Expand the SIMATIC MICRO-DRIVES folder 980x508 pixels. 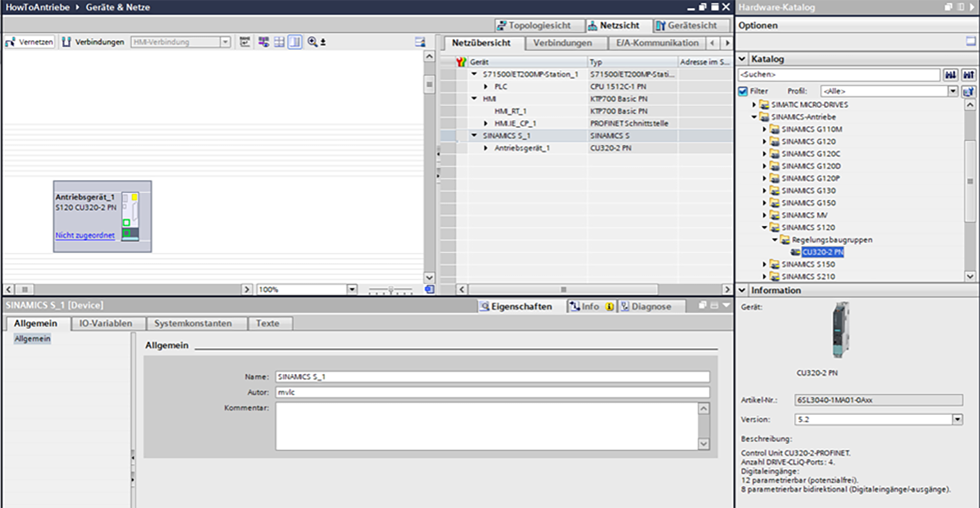(754, 104)
